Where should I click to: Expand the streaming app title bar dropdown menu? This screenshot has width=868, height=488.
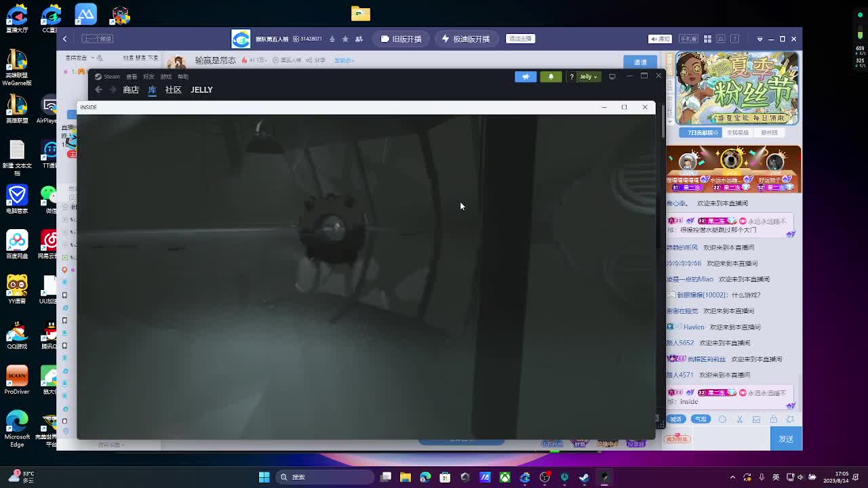point(759,39)
